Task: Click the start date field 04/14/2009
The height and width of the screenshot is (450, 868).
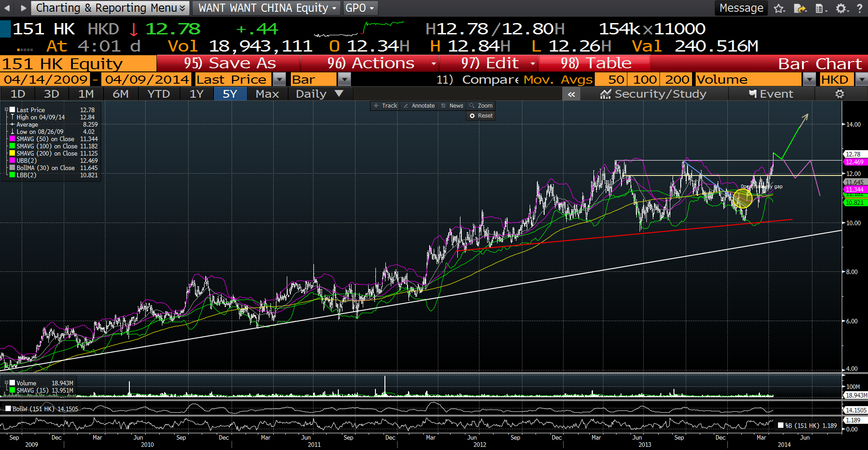Action: click(x=46, y=80)
